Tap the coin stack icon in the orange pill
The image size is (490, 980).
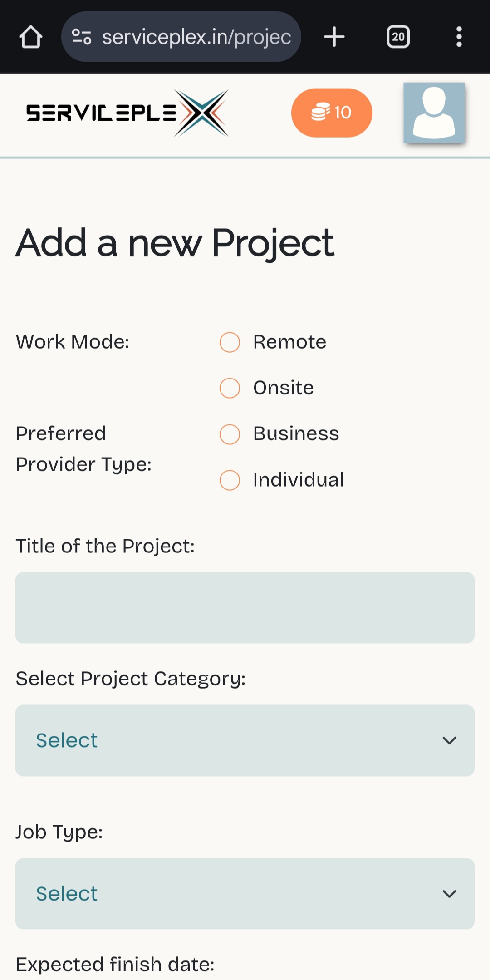tap(321, 113)
